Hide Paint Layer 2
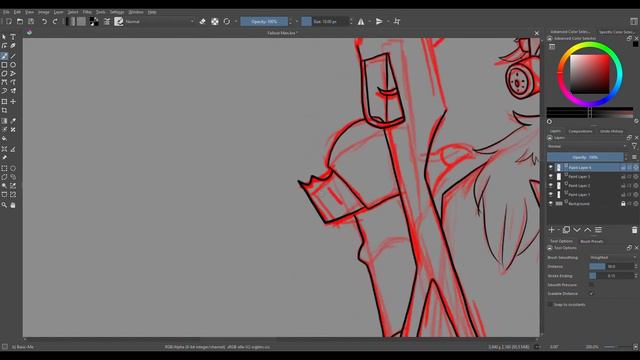Viewport: 640px width, 360px height. (x=550, y=185)
